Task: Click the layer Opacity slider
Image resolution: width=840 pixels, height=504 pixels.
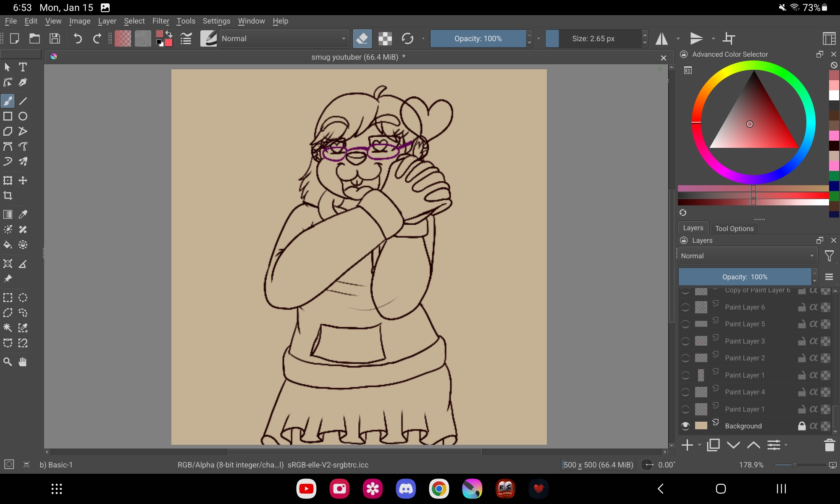Action: tap(745, 277)
